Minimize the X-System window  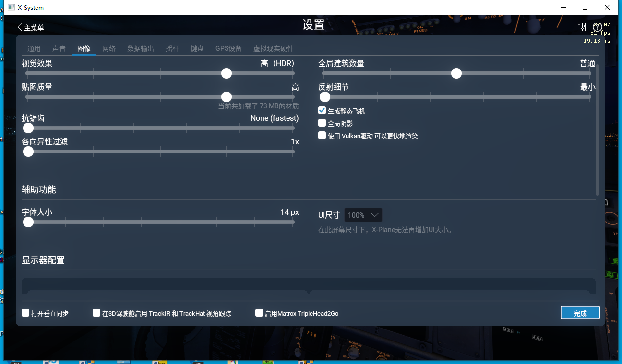click(x=563, y=7)
